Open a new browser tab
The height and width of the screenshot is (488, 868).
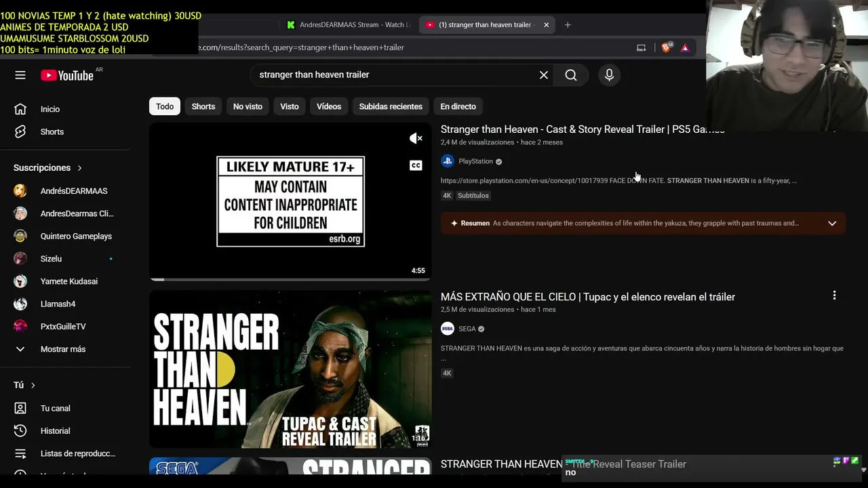pyautogui.click(x=568, y=25)
